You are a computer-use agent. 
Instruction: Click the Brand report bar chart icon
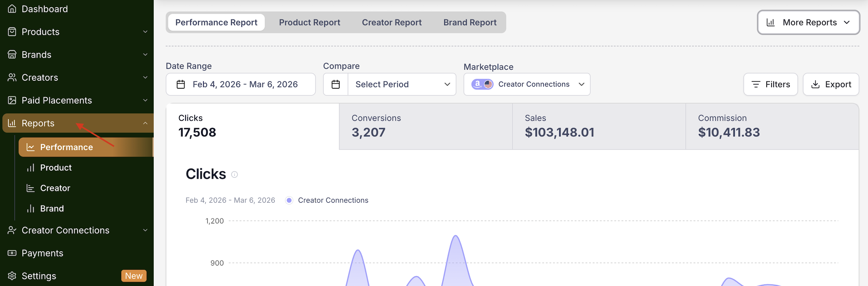[x=31, y=208]
